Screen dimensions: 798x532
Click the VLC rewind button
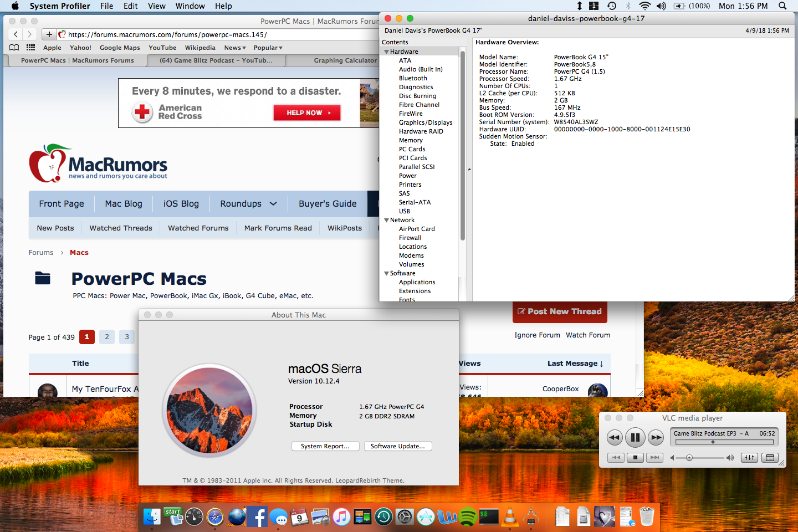(615, 437)
